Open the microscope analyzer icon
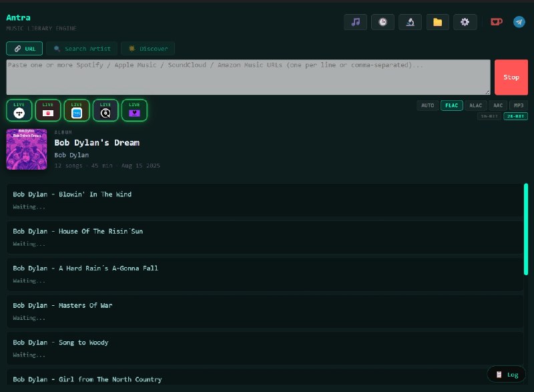The height and width of the screenshot is (392, 534). [410, 22]
